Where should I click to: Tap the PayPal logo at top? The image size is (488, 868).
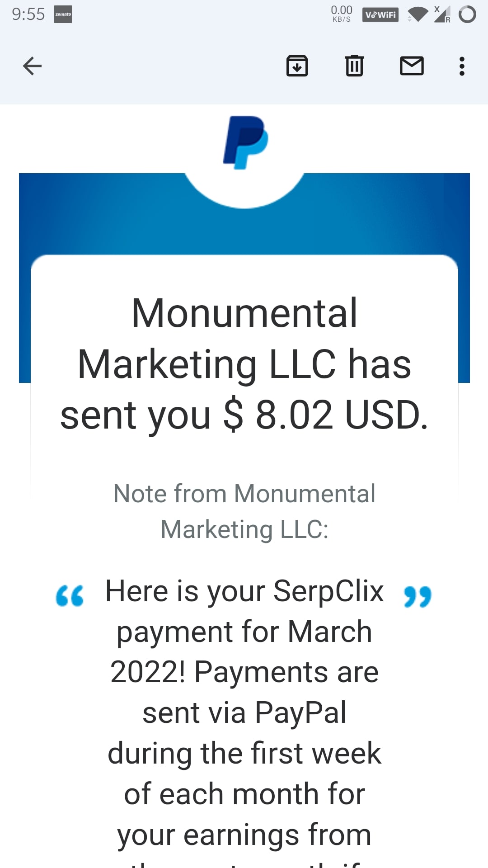point(245,142)
